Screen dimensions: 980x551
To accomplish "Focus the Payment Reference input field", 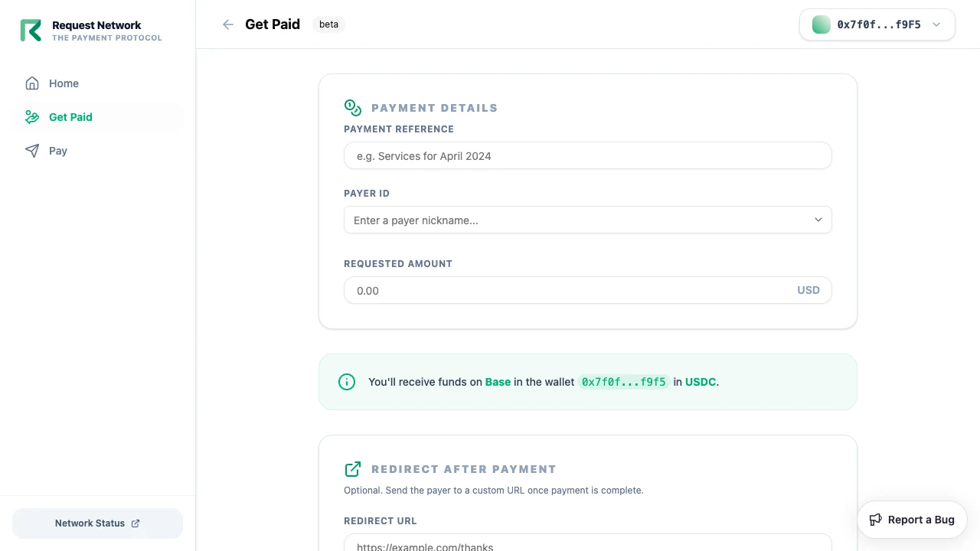I will (588, 155).
